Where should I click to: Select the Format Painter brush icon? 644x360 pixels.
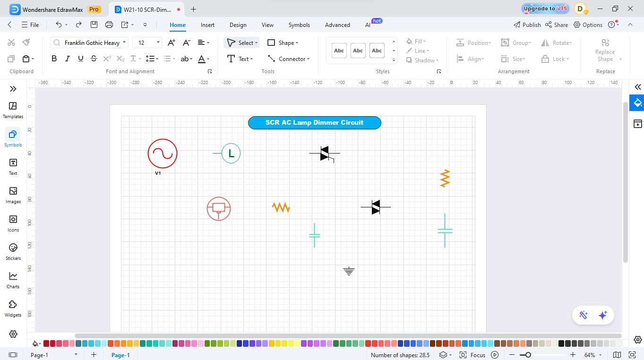point(26,43)
